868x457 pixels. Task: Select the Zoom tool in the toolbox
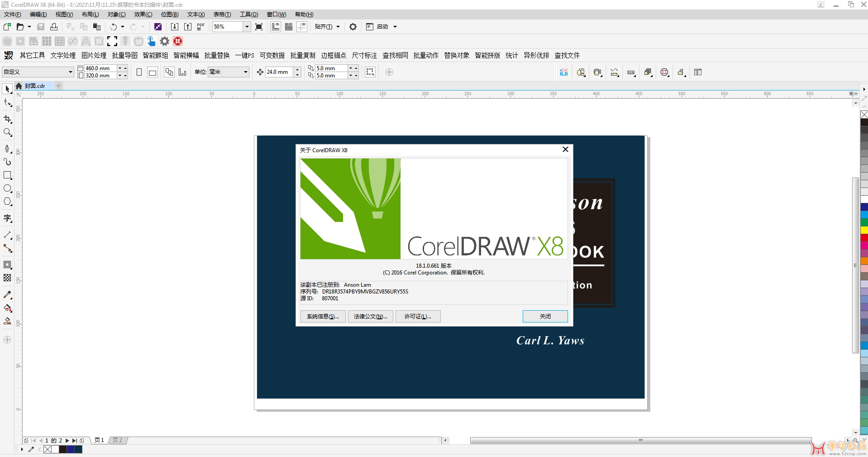tap(7, 132)
